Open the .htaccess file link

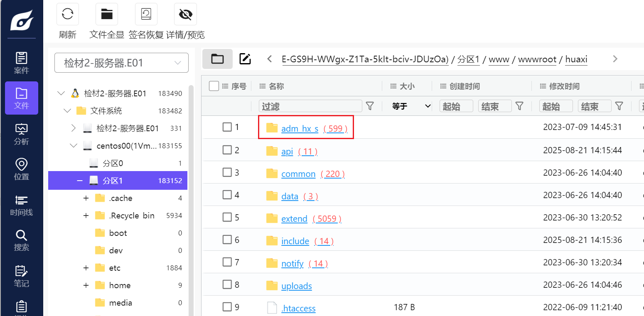[x=298, y=309]
